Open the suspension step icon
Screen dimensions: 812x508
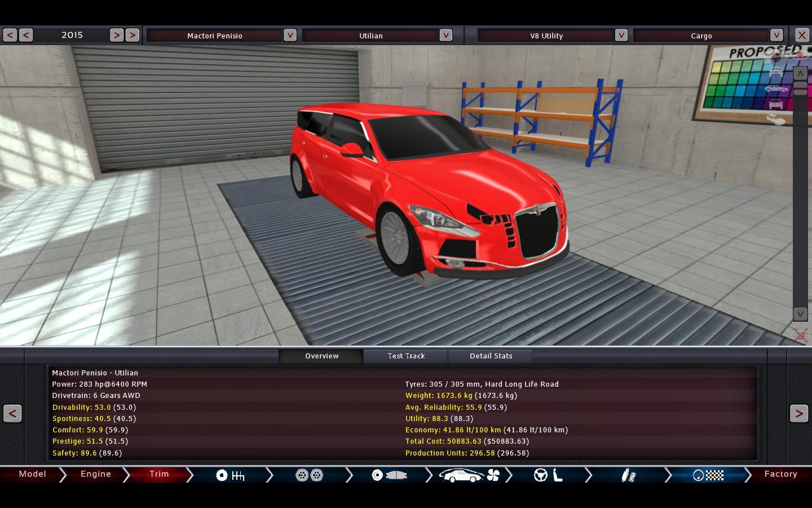point(628,475)
